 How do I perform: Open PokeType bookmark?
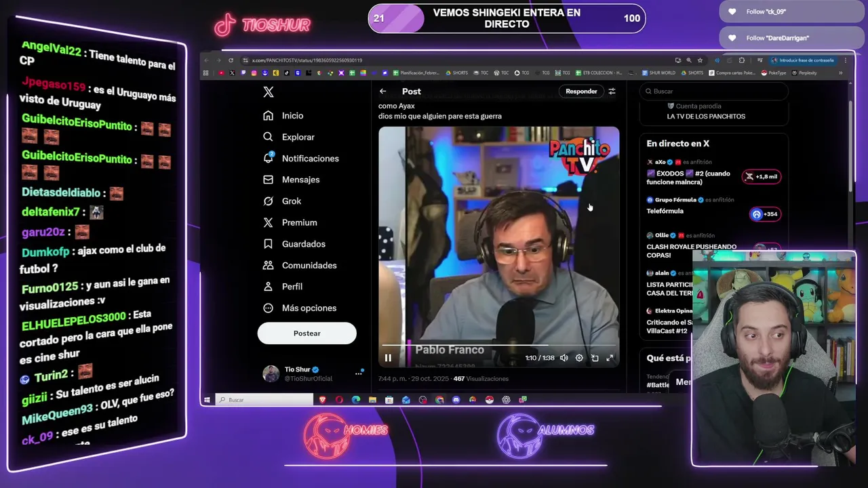pyautogui.click(x=773, y=73)
